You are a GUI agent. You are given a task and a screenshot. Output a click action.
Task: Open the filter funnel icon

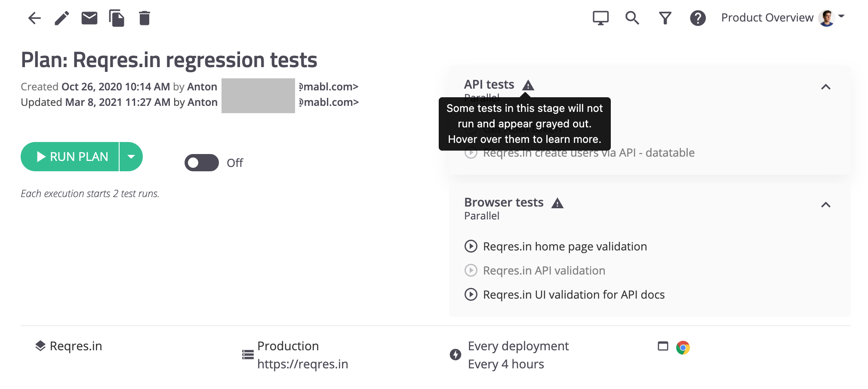tap(665, 18)
